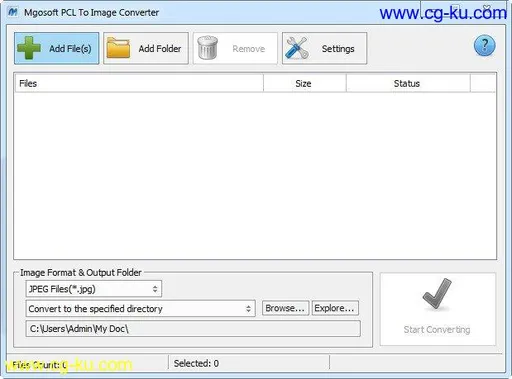
Task: Sort by the Files column header
Action: (x=139, y=83)
